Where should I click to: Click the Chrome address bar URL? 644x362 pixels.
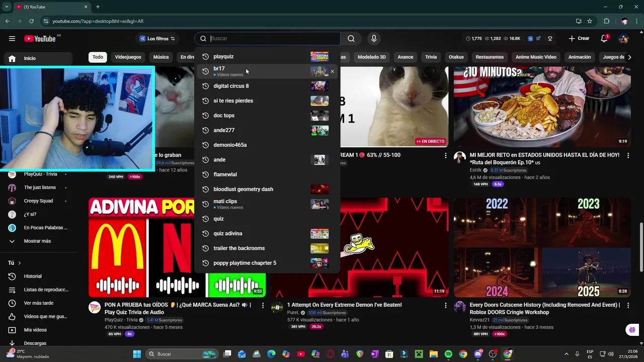(98, 21)
